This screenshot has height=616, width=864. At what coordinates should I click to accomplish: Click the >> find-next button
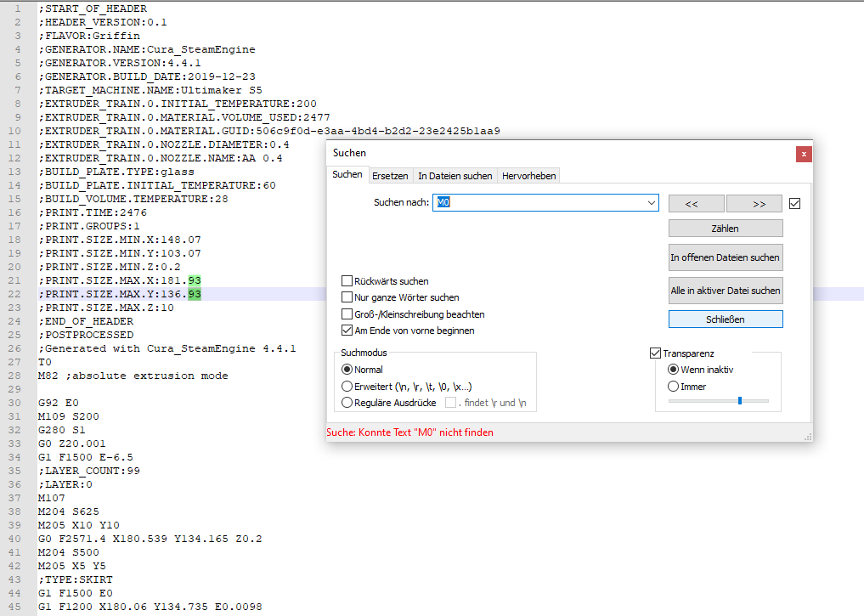click(x=754, y=203)
